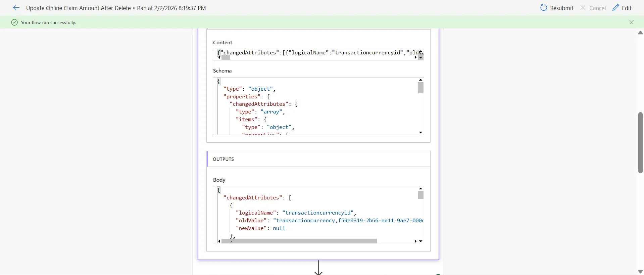Screen dimensions: 644x275
Task: Click the Edit button label
Action: pyautogui.click(x=627, y=8)
